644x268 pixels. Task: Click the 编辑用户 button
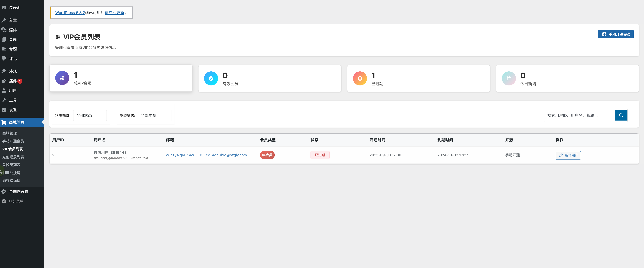(568, 155)
